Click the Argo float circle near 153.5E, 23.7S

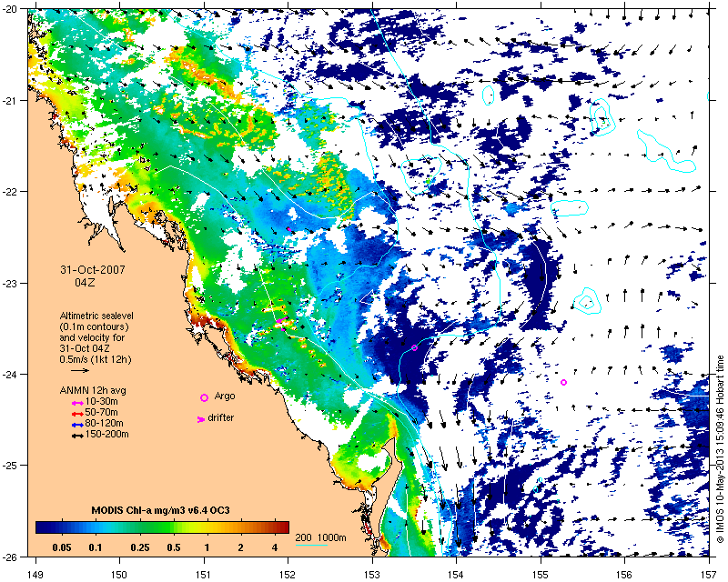tap(415, 347)
